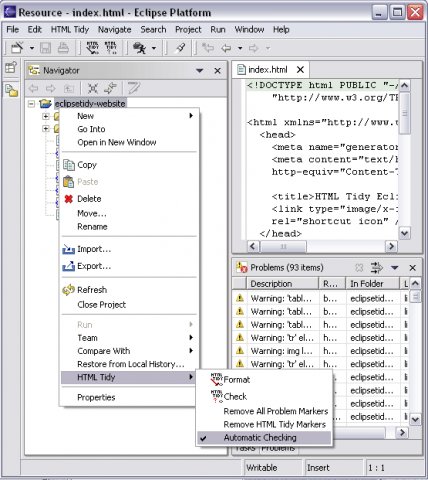The image size is (428, 480).
Task: Click the Collapse All icon in Navigator
Action: 93,88
